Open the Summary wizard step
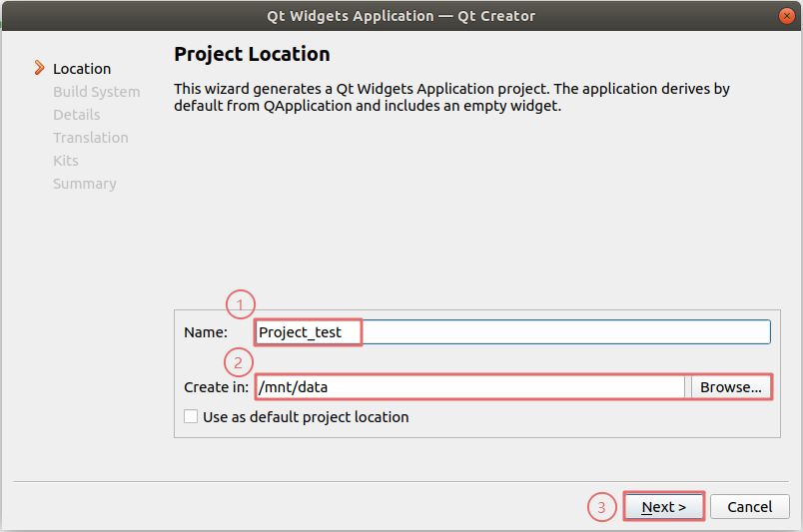Screen dimensions: 803x532 [x=84, y=184]
